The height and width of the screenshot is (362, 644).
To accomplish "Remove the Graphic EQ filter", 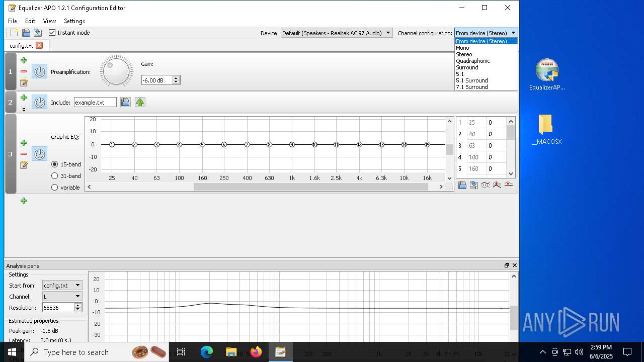I will coord(24,154).
